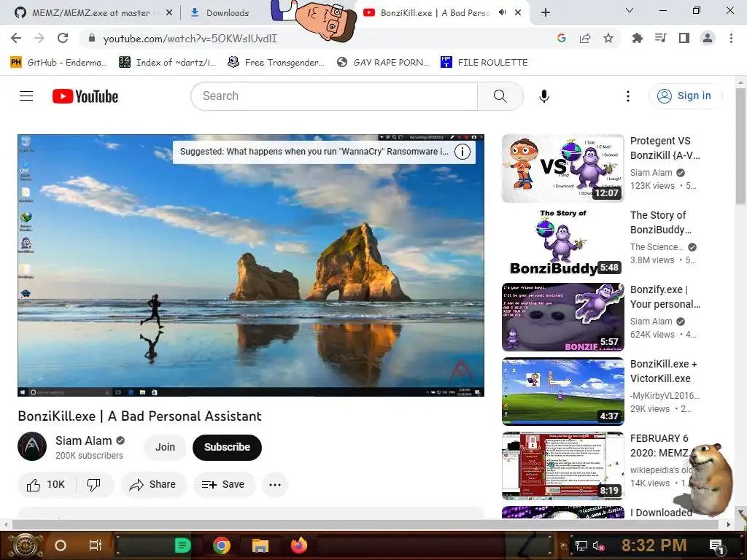The image size is (747, 560).
Task: Click the browser forward arrow
Action: [x=39, y=38]
